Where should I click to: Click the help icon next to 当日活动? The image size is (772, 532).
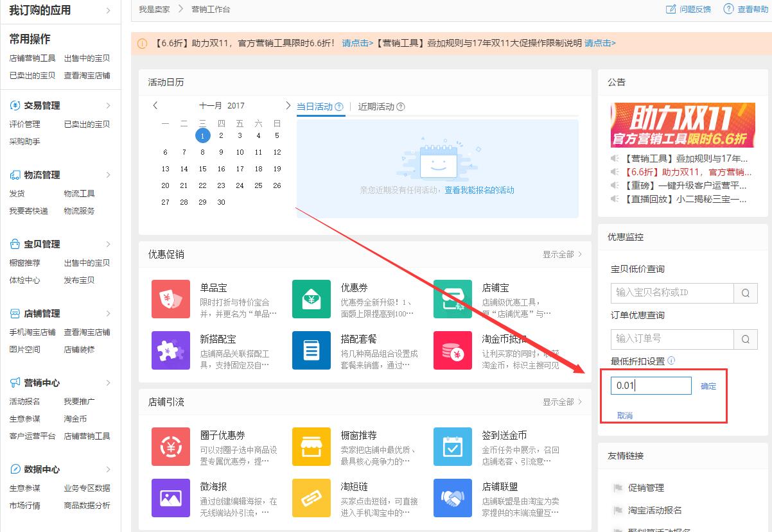(339, 107)
